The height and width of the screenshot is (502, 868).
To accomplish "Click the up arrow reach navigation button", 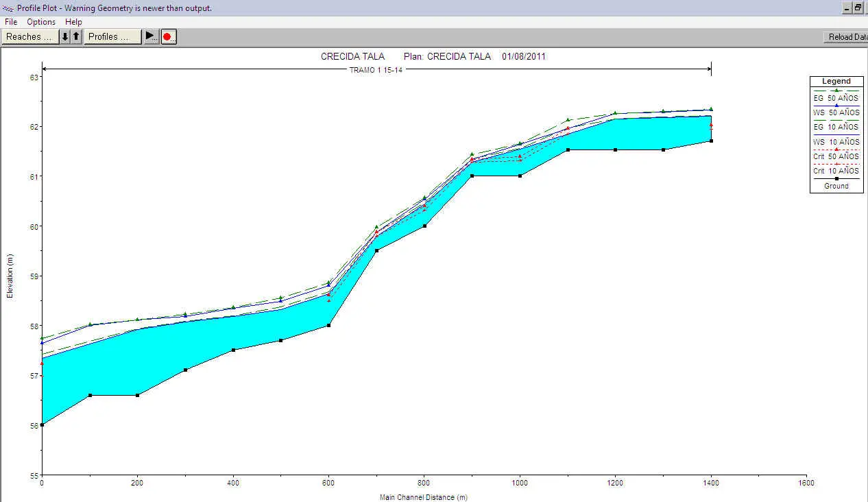I will [76, 36].
